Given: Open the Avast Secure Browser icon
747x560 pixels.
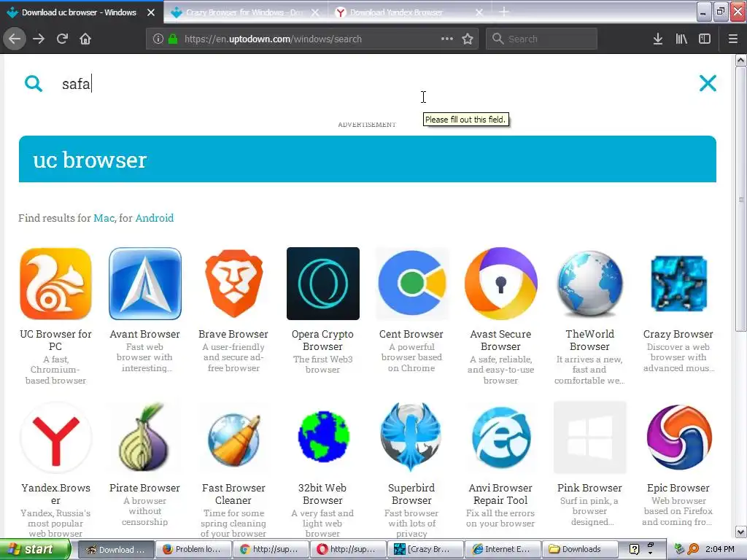Looking at the screenshot, I should [x=500, y=284].
